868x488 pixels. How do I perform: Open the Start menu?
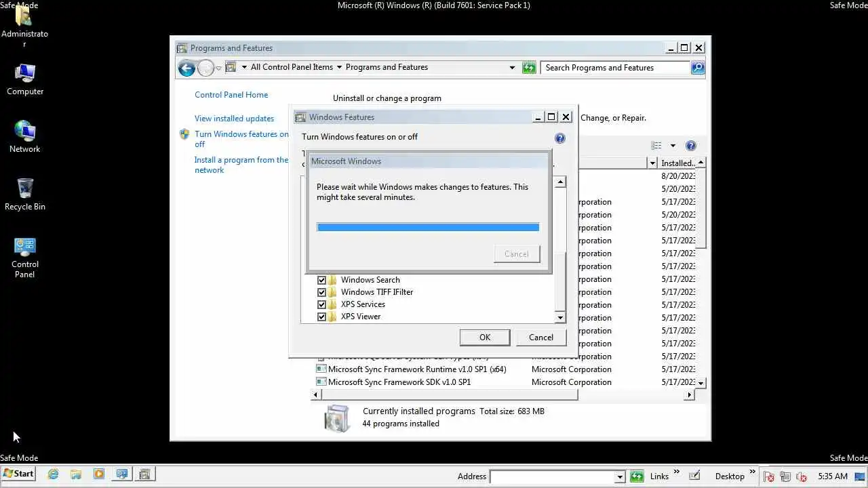pos(18,474)
